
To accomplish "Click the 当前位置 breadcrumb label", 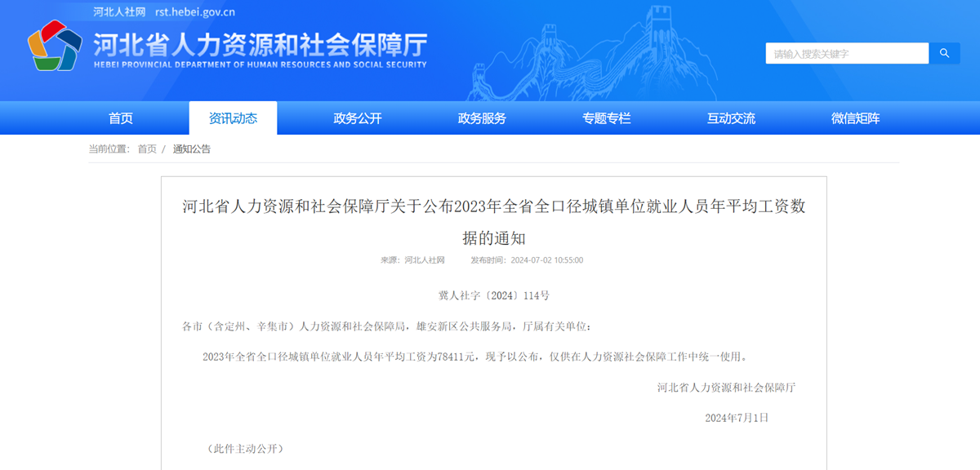I will pos(109,149).
